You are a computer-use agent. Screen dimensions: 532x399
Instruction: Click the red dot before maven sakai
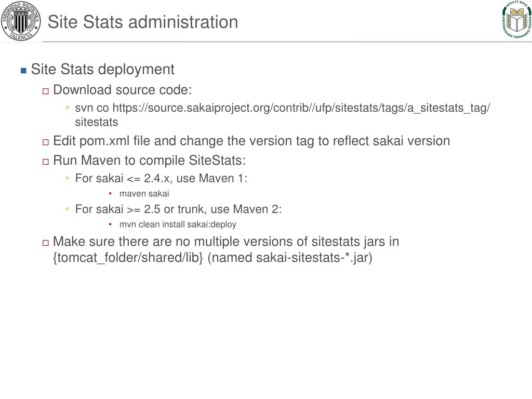pos(110,193)
